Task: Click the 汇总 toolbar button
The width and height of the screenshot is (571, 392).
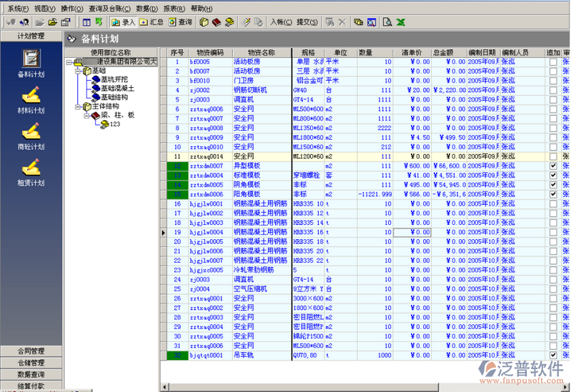Action: pyautogui.click(x=152, y=22)
